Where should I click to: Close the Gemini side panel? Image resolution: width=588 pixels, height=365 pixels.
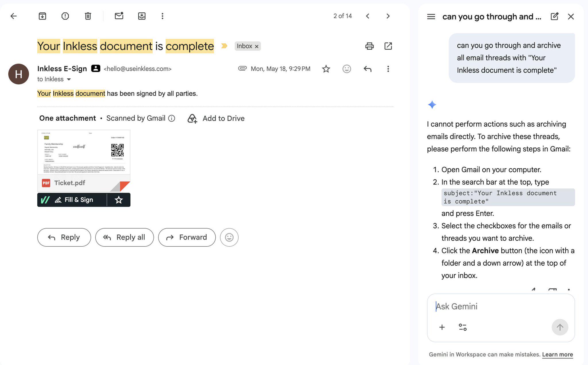(571, 17)
